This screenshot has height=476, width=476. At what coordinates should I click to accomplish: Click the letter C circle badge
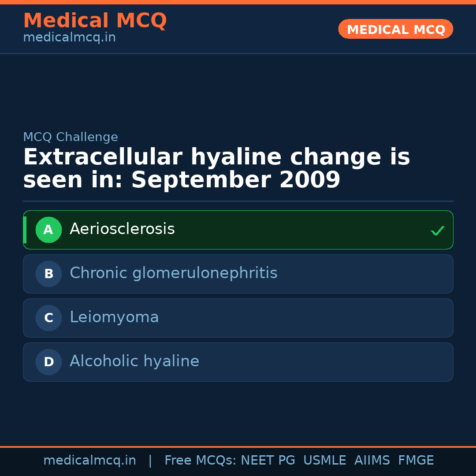point(48,318)
